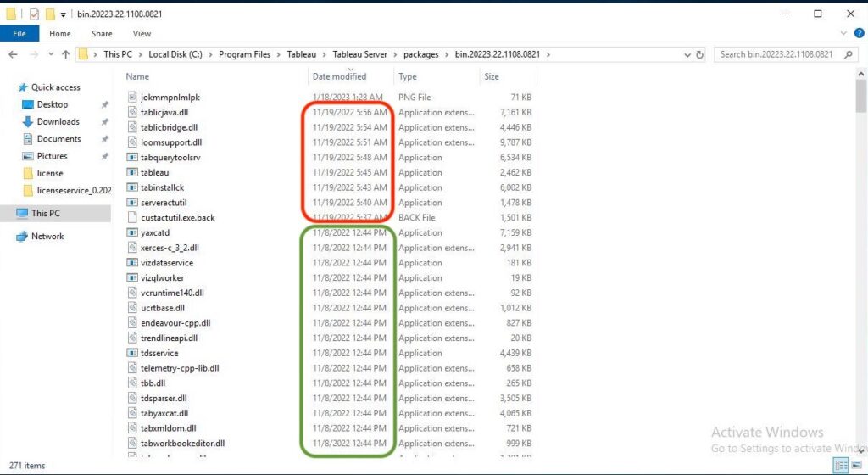This screenshot has height=475, width=868.
Task: Switch to the View ribbon tab
Action: click(142, 34)
